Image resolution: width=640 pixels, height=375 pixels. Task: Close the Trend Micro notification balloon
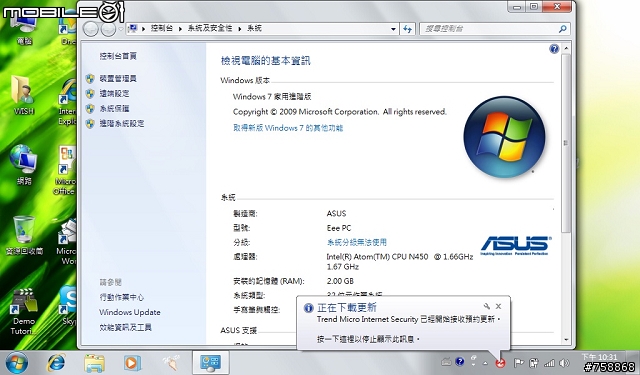point(498,306)
